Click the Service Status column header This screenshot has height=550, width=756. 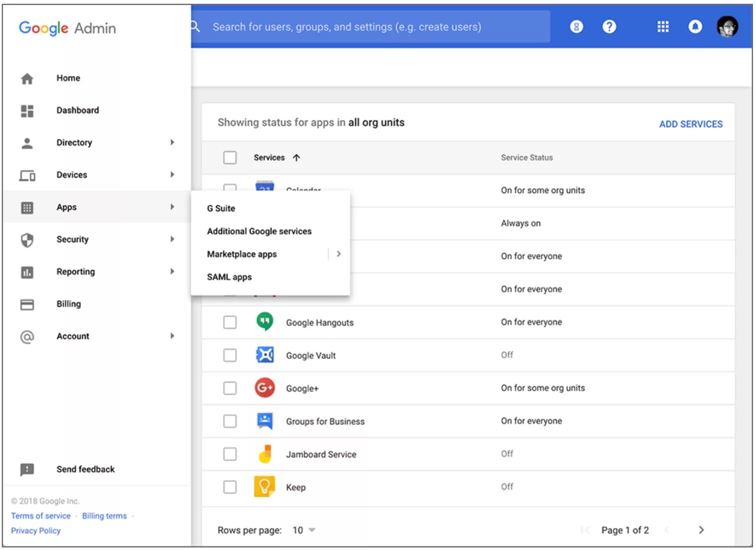pyautogui.click(x=527, y=157)
